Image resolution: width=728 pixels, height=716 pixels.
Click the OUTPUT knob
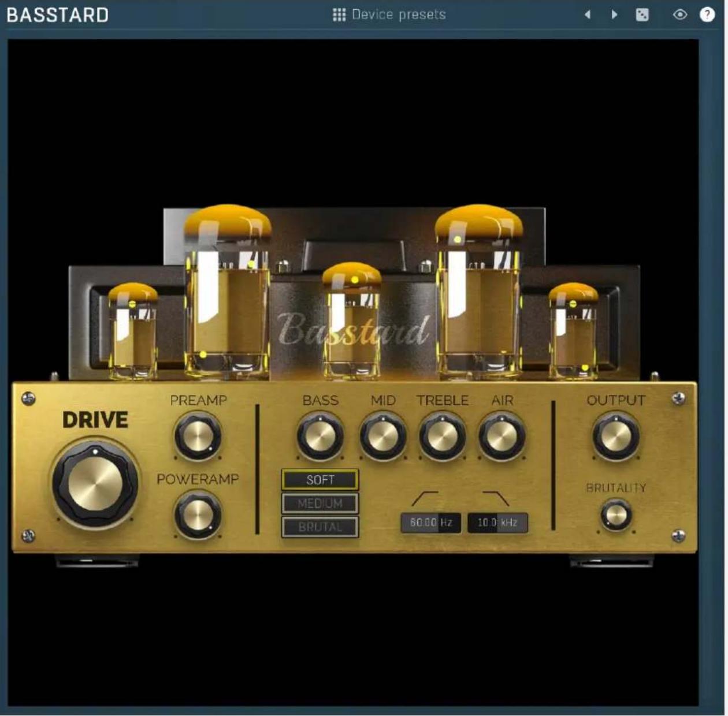tap(616, 437)
